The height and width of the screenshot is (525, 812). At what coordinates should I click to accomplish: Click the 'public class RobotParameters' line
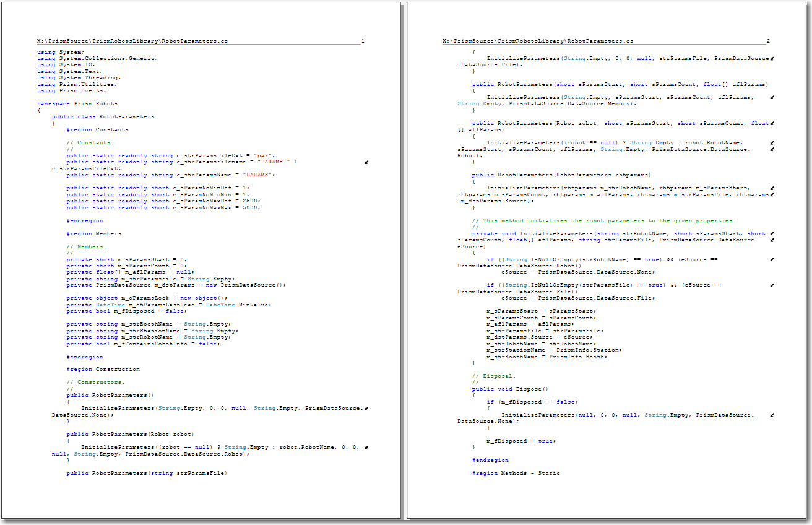[103, 116]
